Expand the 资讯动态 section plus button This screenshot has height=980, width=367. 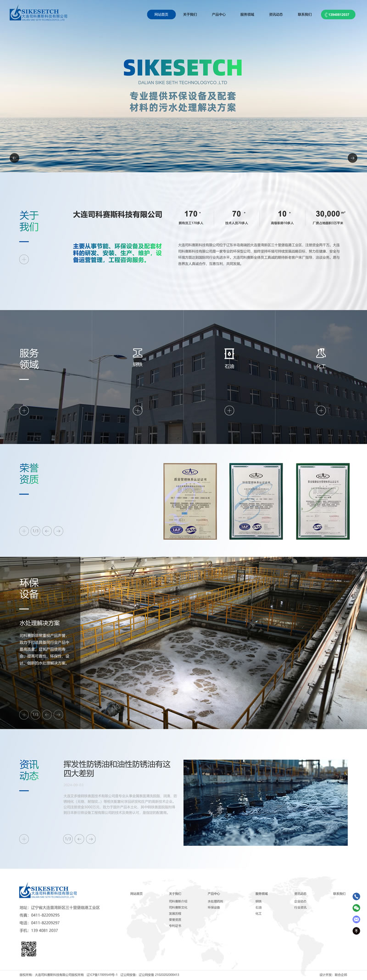tap(24, 839)
